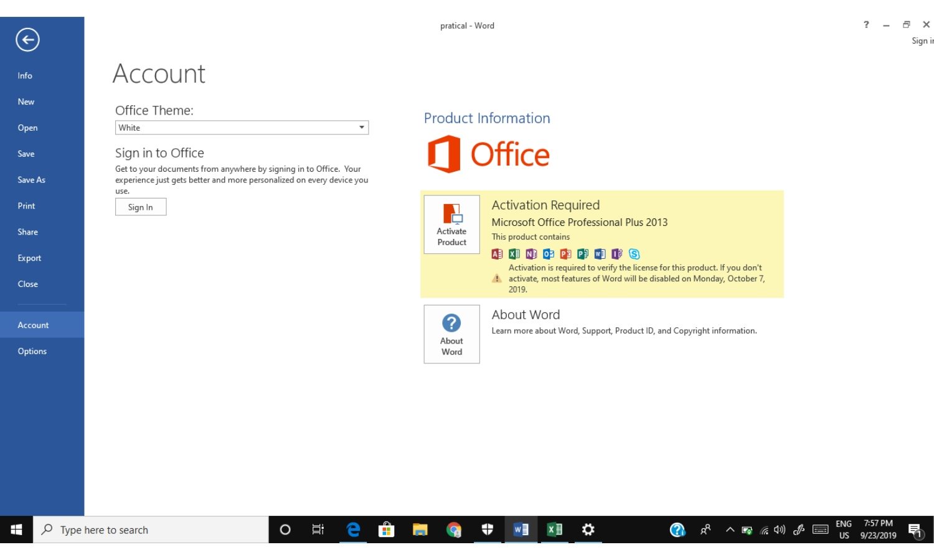Open the About Word question mark button
Image resolution: width=934 pixels, height=560 pixels.
click(x=451, y=334)
